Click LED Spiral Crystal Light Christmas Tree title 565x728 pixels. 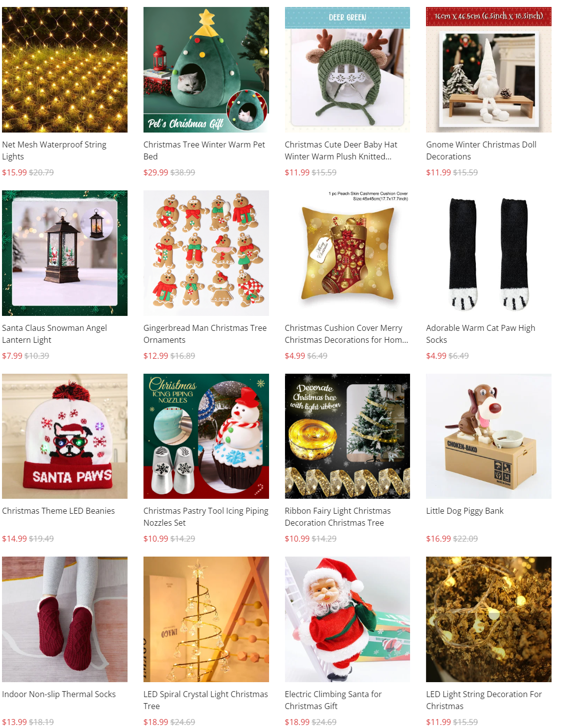pos(206,700)
